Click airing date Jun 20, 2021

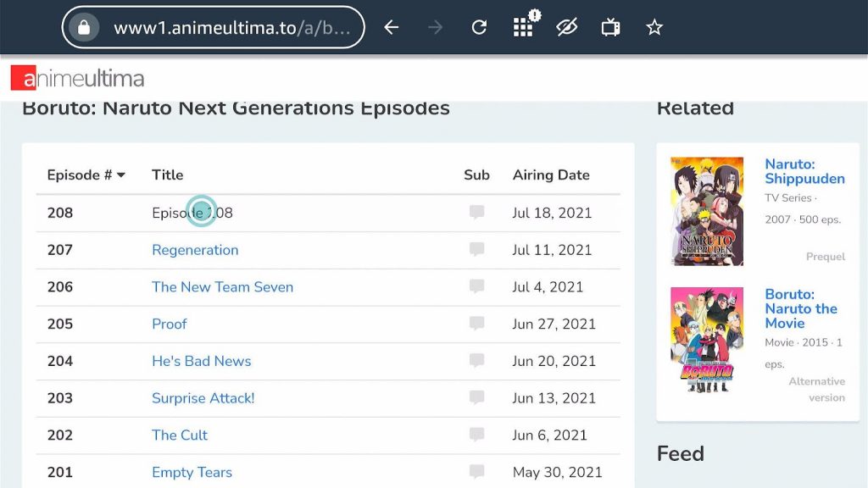554,361
